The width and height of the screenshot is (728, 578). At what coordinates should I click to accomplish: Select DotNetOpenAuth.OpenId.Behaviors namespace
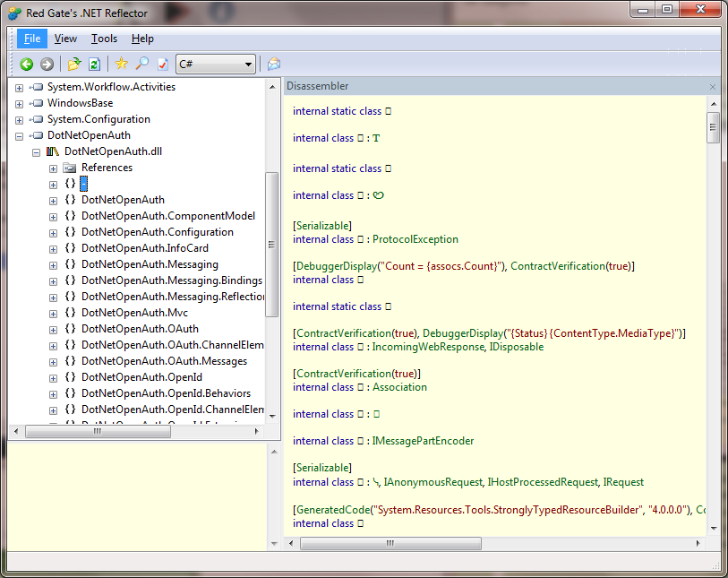tap(167, 393)
